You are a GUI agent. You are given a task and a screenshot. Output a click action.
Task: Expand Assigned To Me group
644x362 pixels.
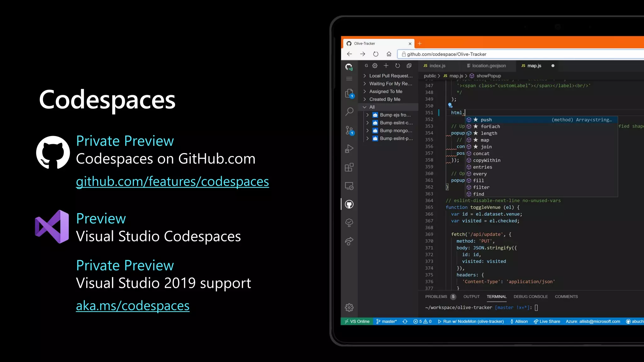[388, 91]
